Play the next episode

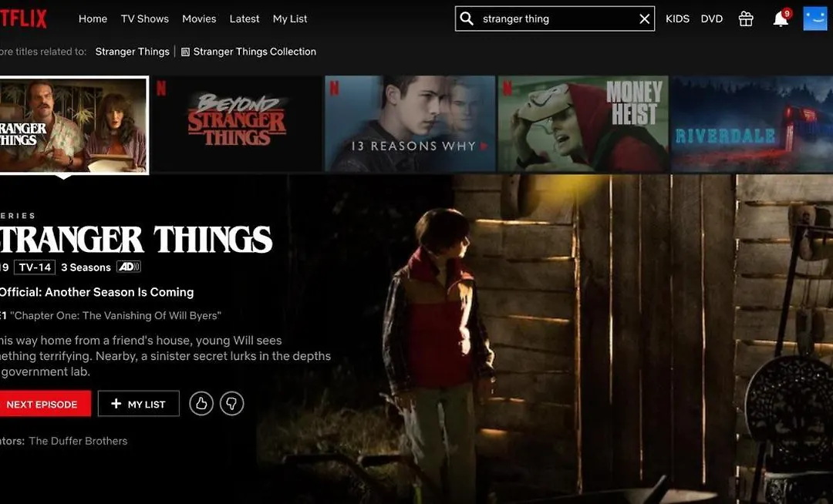point(46,404)
